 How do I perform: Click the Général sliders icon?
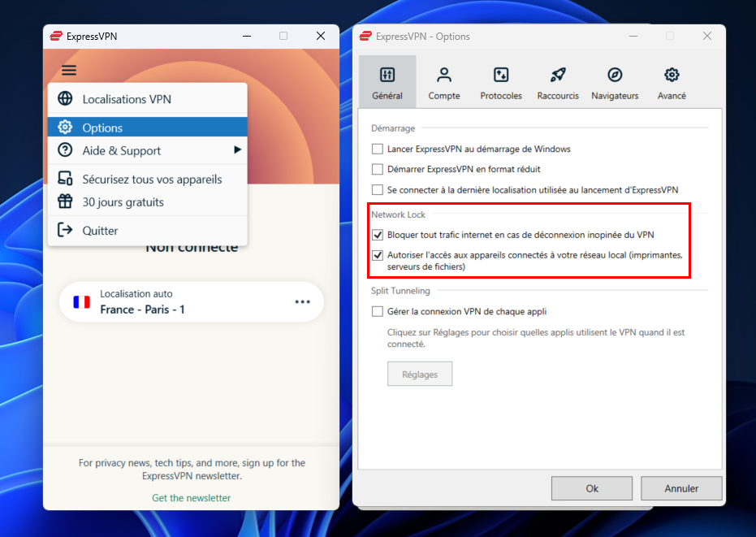pos(387,75)
